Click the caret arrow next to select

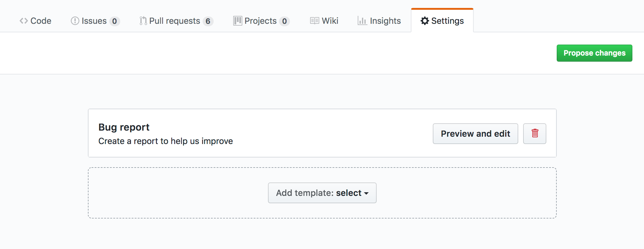[x=366, y=193]
